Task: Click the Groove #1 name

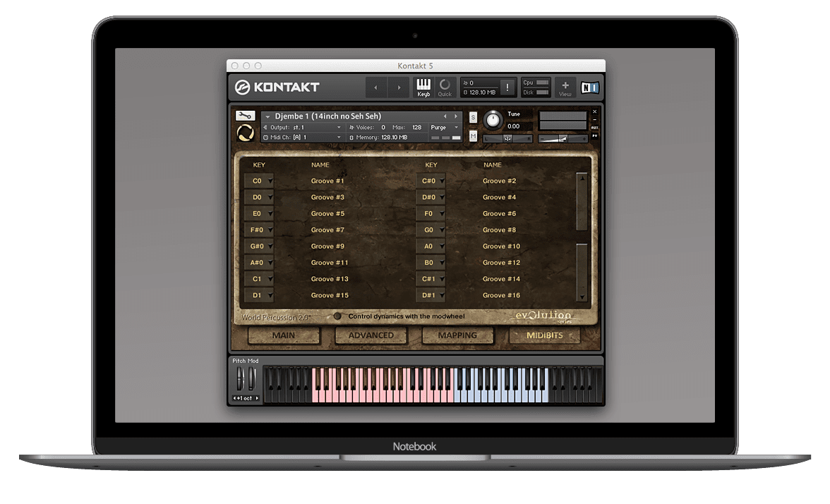Action: (x=327, y=181)
